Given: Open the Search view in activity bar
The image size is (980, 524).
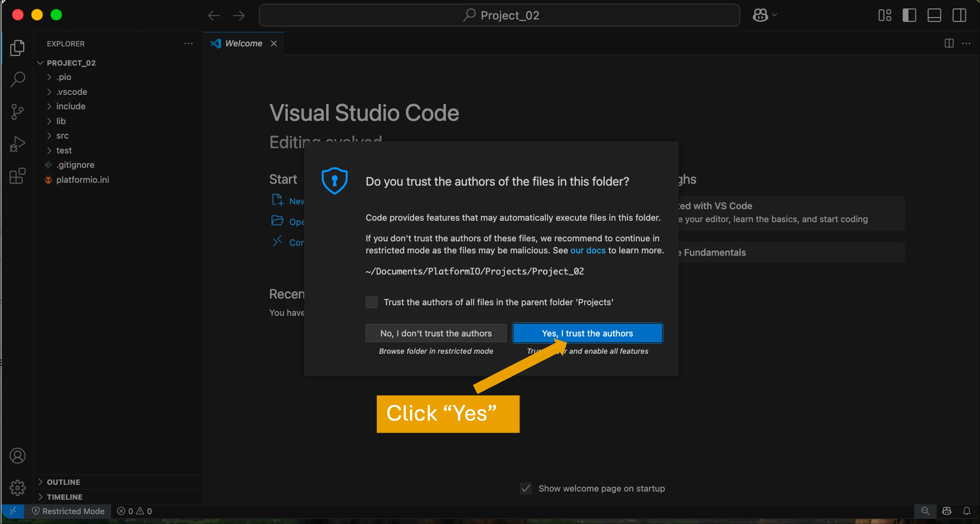Looking at the screenshot, I should [17, 80].
